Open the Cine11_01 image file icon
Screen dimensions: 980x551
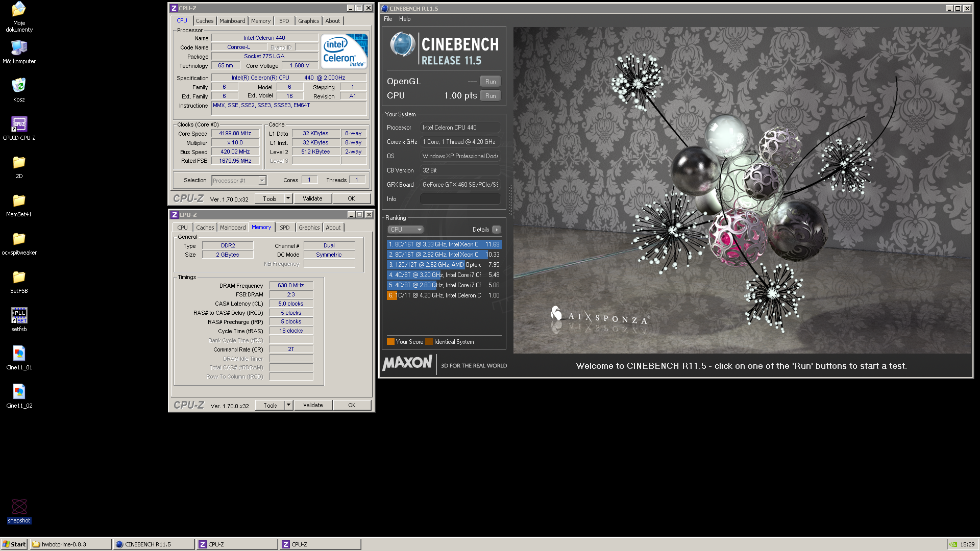(19, 358)
